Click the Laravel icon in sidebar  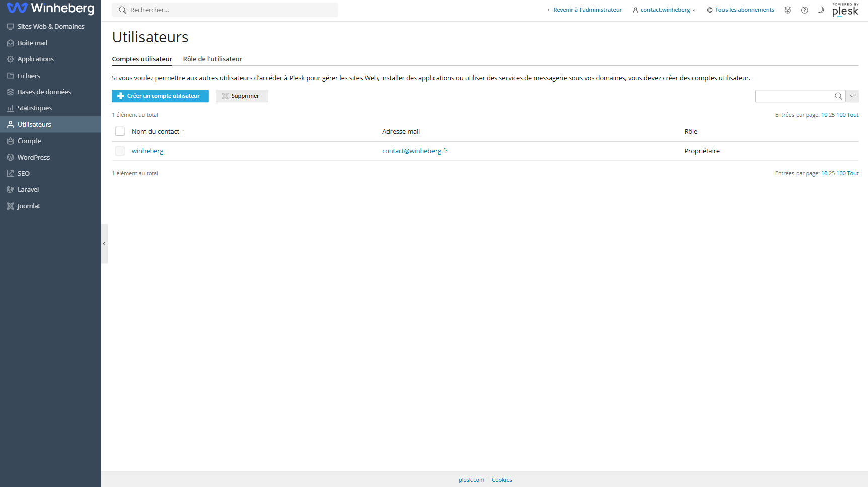10,190
